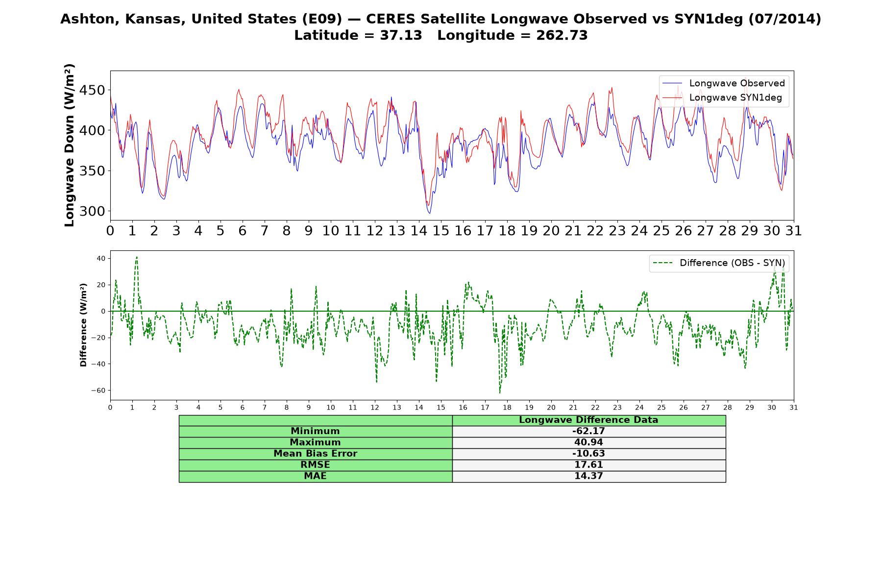Select the Maximum row label in table

click(315, 442)
